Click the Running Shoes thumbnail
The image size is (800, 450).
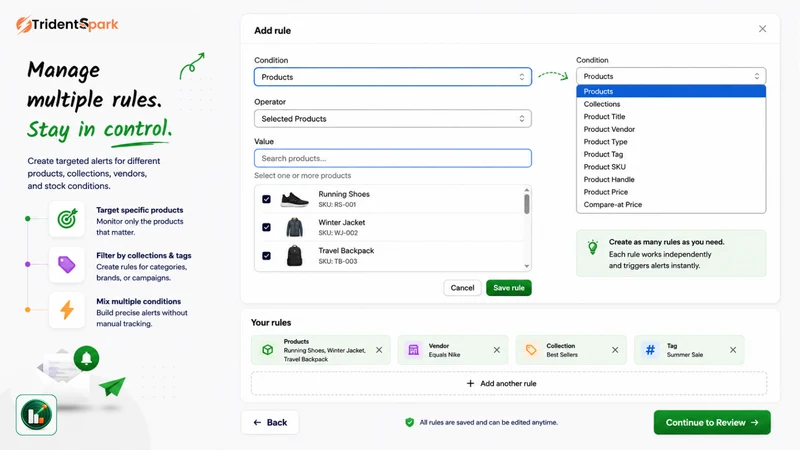[294, 199]
